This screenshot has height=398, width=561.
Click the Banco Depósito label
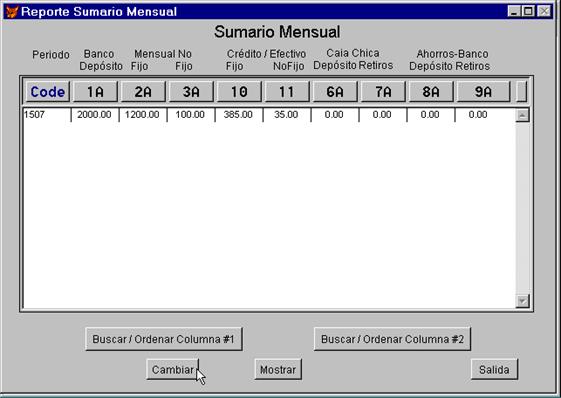pos(101,60)
